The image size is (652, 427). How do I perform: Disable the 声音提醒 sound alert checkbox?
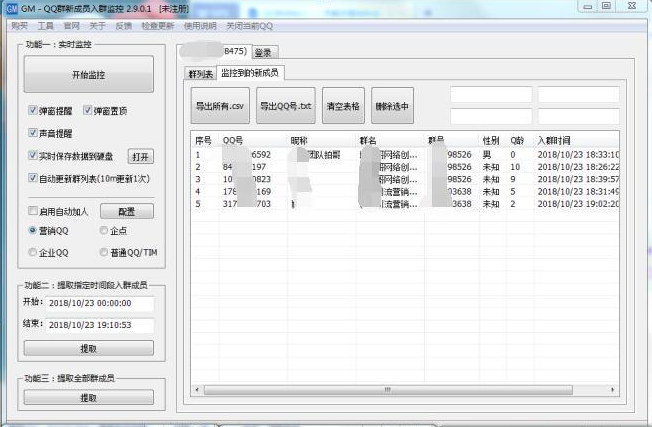[33, 132]
